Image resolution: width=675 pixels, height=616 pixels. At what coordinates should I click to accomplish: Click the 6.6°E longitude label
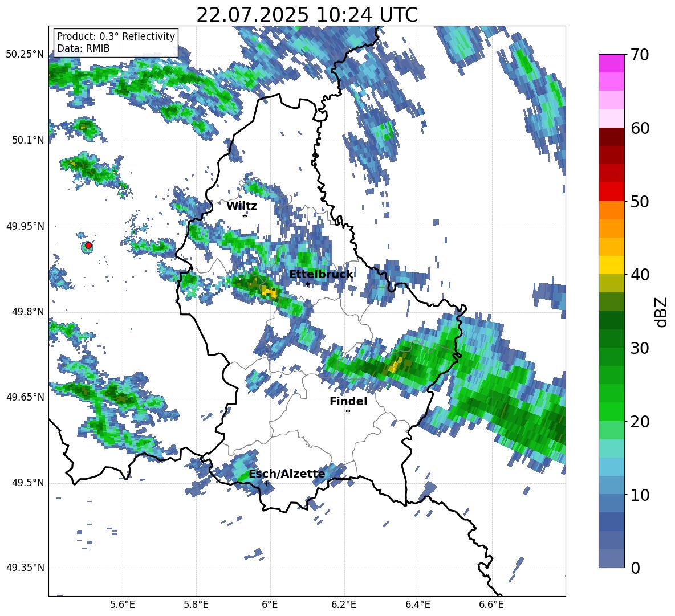[491, 605]
